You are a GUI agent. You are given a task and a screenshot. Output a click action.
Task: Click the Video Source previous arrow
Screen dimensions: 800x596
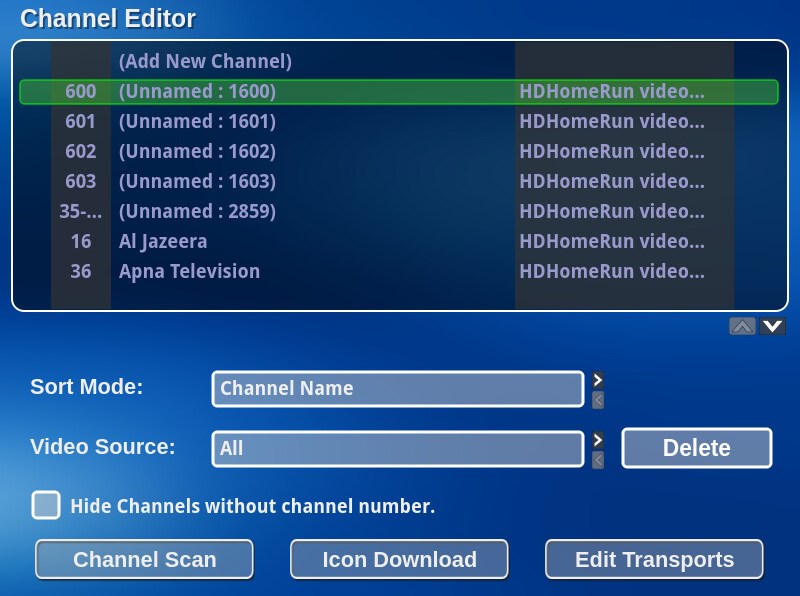[x=598, y=460]
